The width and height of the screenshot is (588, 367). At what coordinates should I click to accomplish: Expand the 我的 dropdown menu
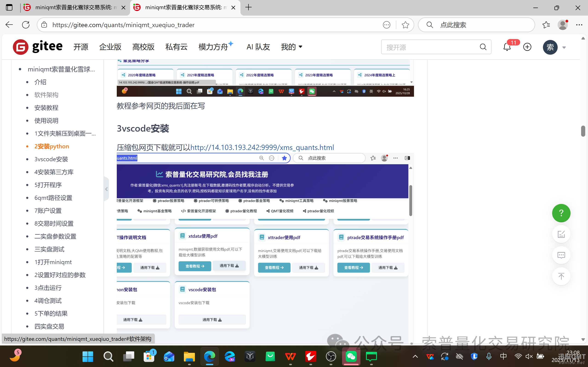click(x=292, y=47)
